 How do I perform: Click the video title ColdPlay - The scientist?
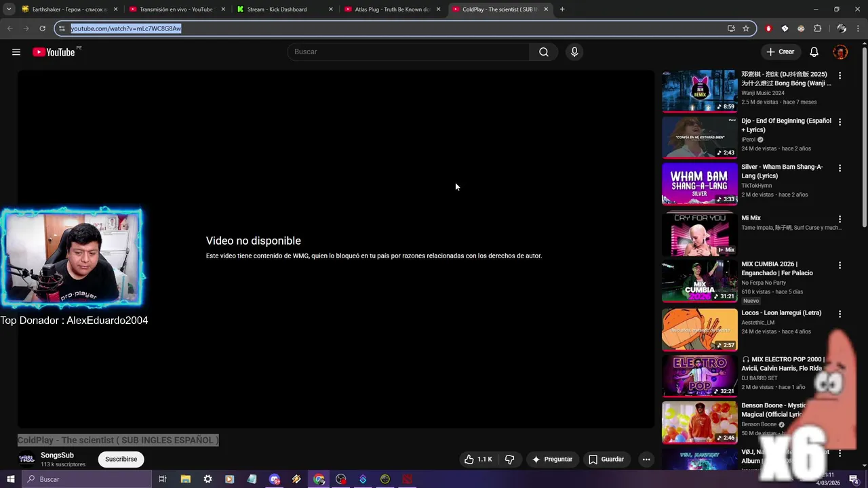pyautogui.click(x=118, y=440)
